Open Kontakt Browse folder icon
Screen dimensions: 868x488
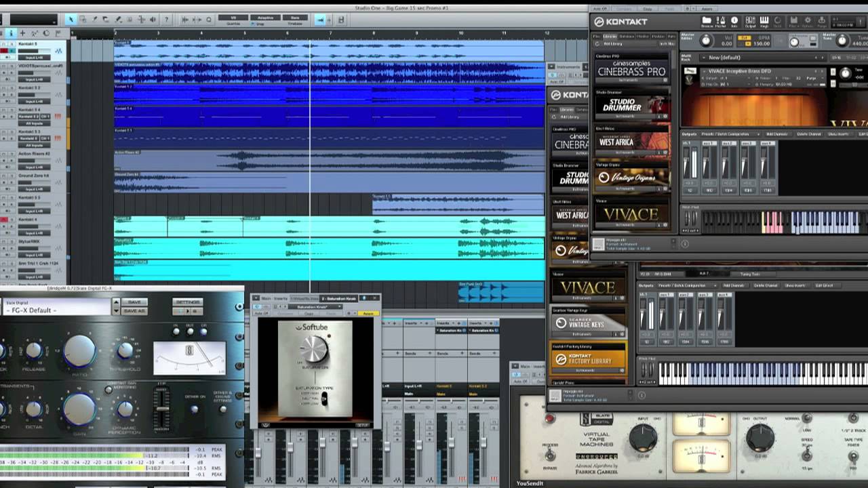pyautogui.click(x=707, y=22)
